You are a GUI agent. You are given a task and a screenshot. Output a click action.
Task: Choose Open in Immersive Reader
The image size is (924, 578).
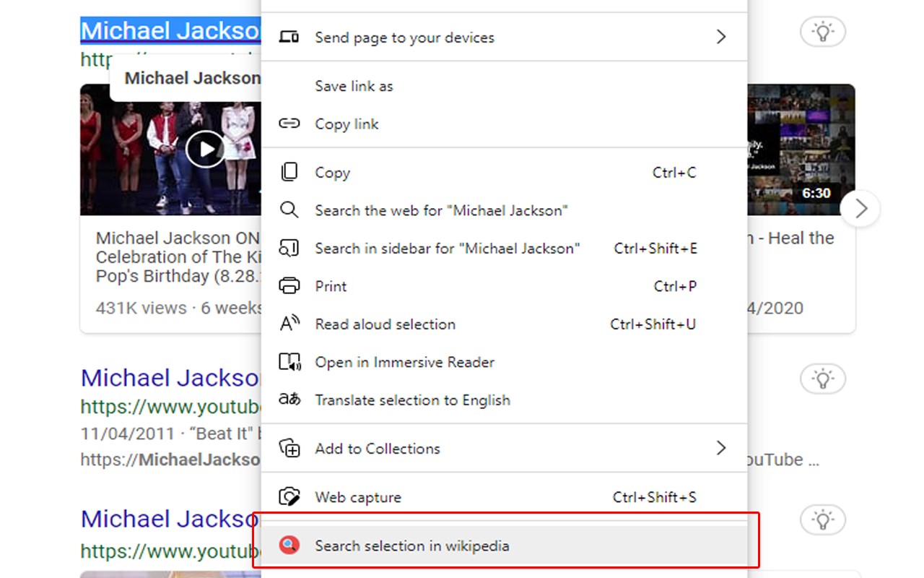[503, 362]
